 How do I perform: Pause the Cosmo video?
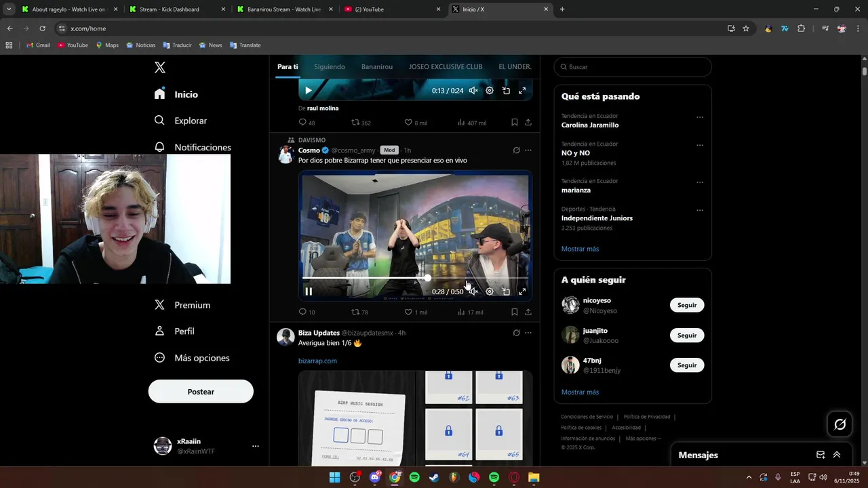[309, 291]
